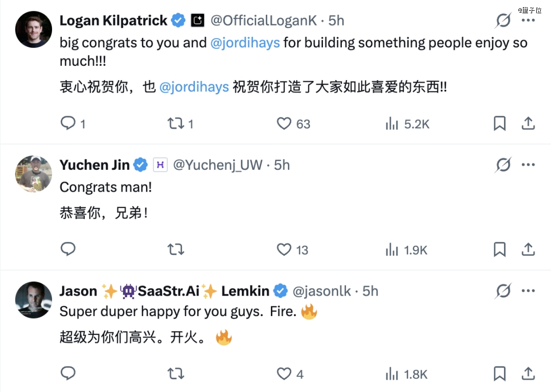Retweet Yuchen Jin's reply
The width and height of the screenshot is (551, 392).
(x=176, y=250)
